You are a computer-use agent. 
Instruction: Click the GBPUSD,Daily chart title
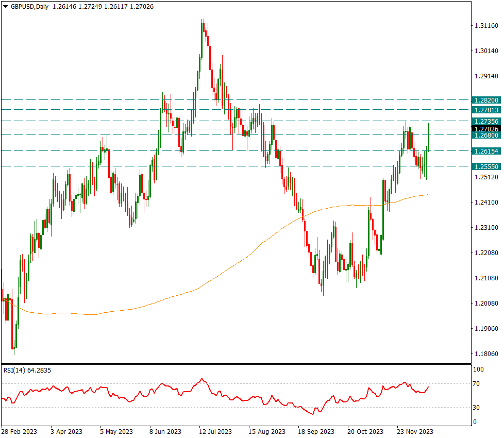29,6
